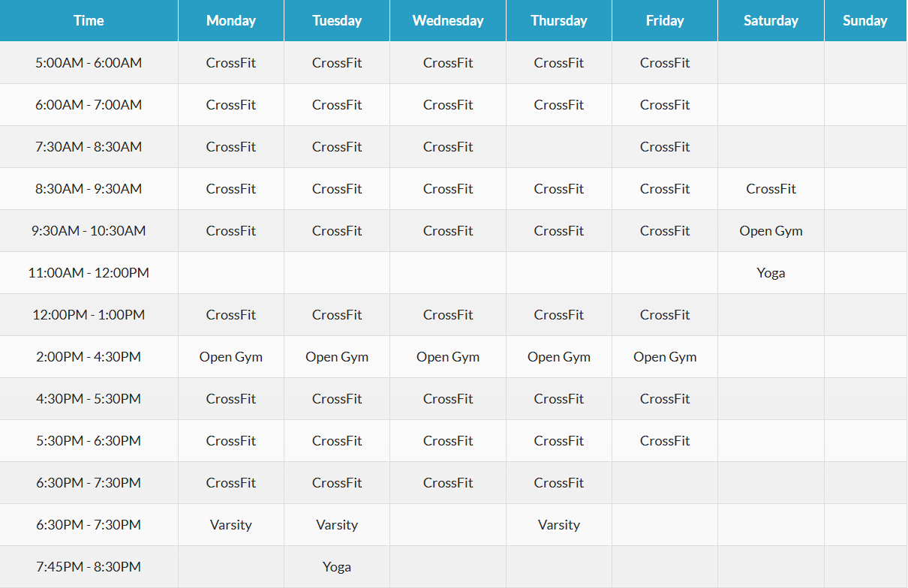Click the Time column header
The height and width of the screenshot is (588, 908).
pyautogui.click(x=89, y=21)
